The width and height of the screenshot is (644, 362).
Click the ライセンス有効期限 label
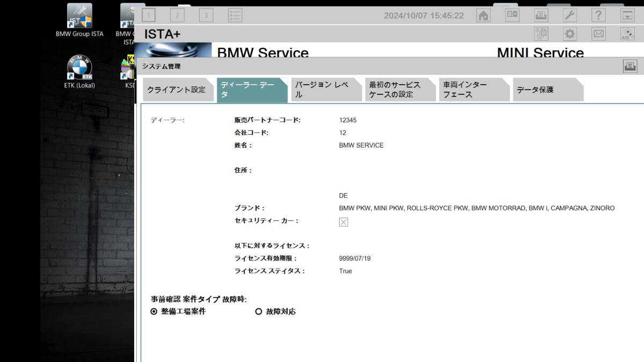pos(266,258)
